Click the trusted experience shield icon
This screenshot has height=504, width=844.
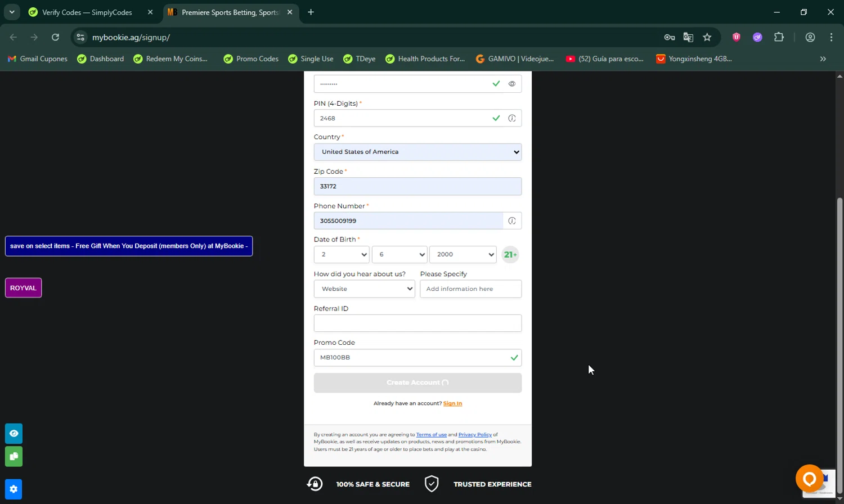pyautogui.click(x=432, y=484)
